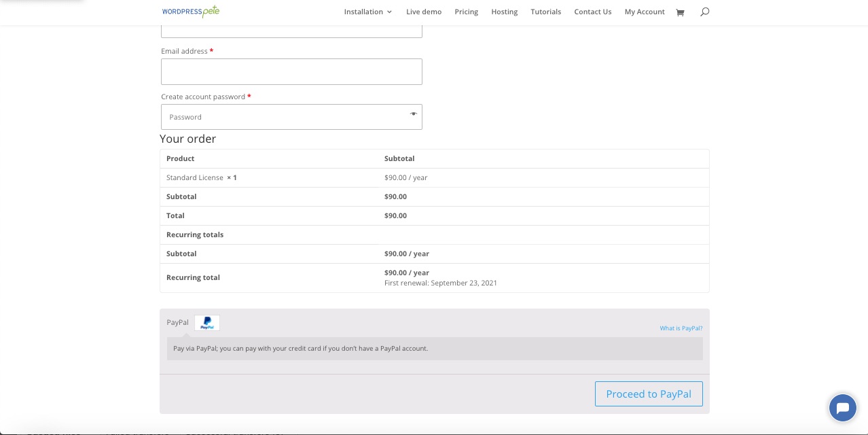
Task: Expand the Installation dropdown menu
Action: 367,12
